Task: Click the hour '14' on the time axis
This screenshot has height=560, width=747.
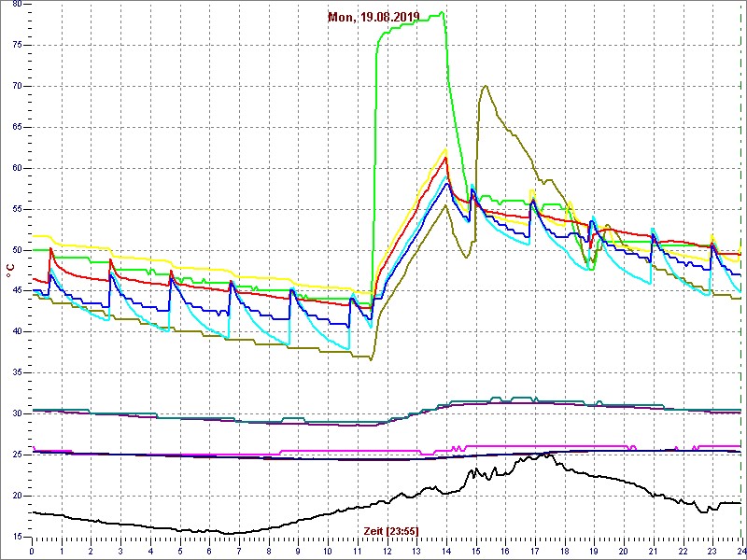Action: (446, 552)
